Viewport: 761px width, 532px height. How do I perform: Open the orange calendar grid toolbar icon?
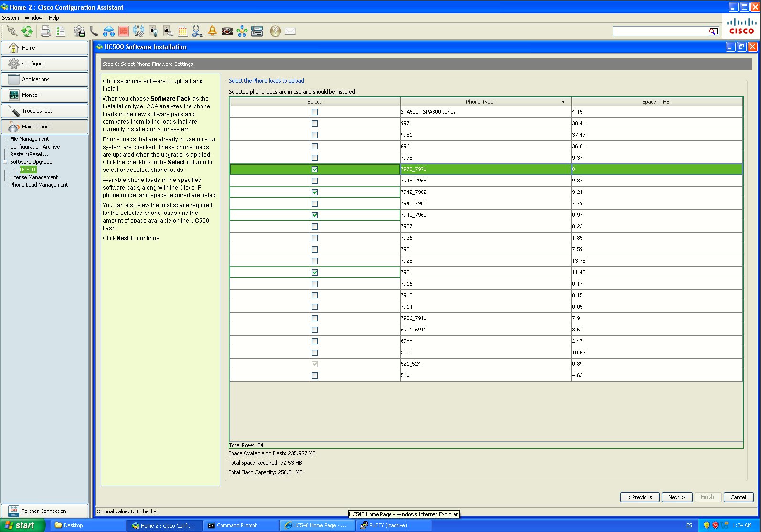point(183,32)
